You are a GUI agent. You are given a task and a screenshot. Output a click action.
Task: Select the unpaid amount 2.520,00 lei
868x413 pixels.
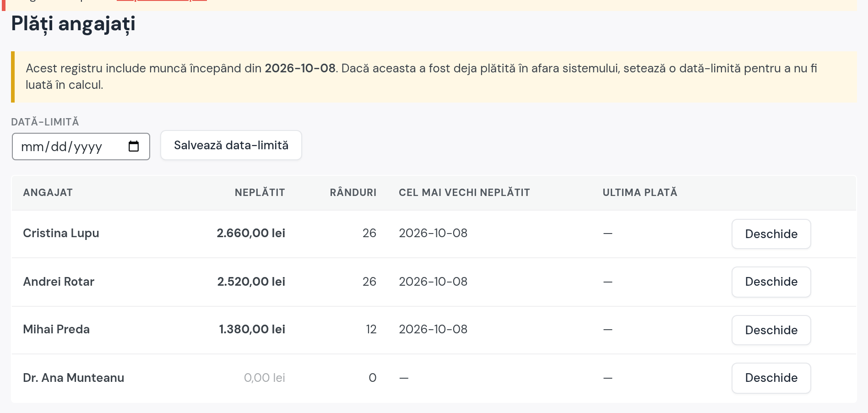pyautogui.click(x=251, y=282)
